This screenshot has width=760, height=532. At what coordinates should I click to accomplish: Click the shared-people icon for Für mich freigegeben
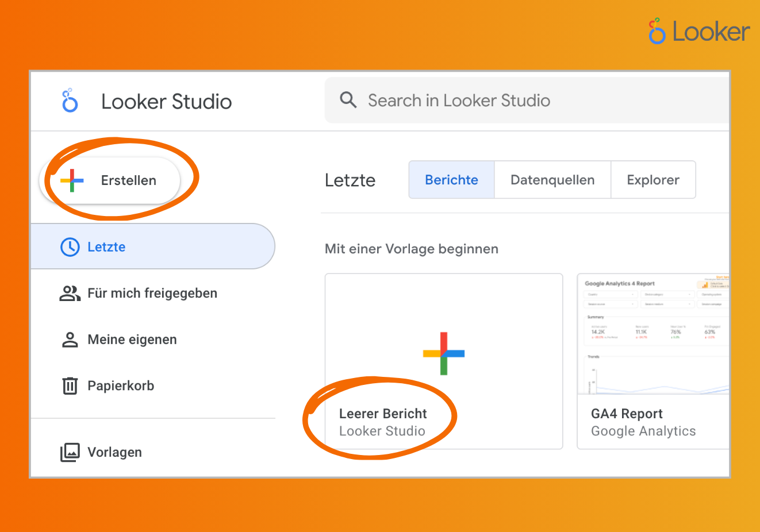[x=69, y=293]
